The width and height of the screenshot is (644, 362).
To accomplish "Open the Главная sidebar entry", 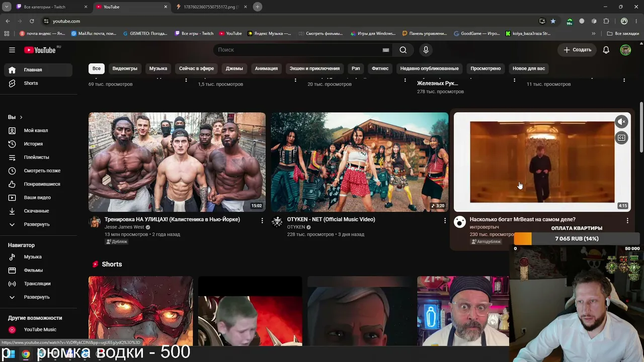I will [38, 70].
